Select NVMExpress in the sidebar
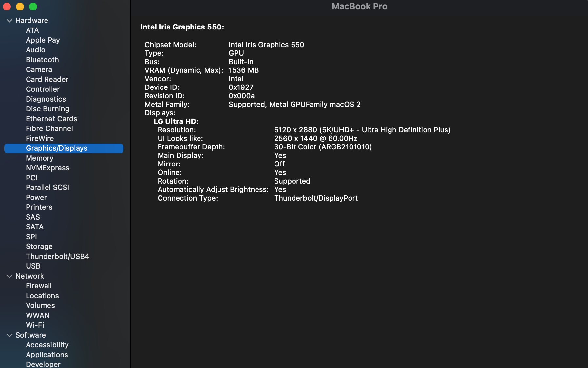The height and width of the screenshot is (368, 588). pos(48,168)
